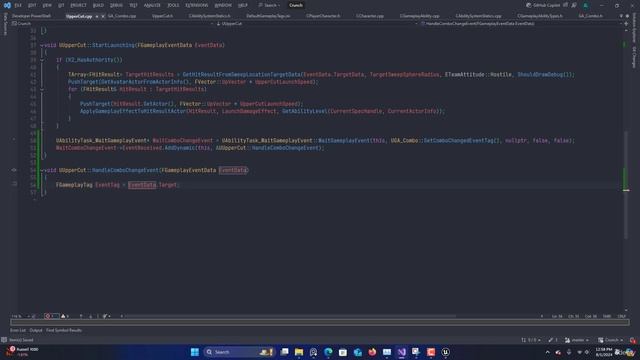Click the TABS indentation indicator
The image size is (640, 360).
607,316
